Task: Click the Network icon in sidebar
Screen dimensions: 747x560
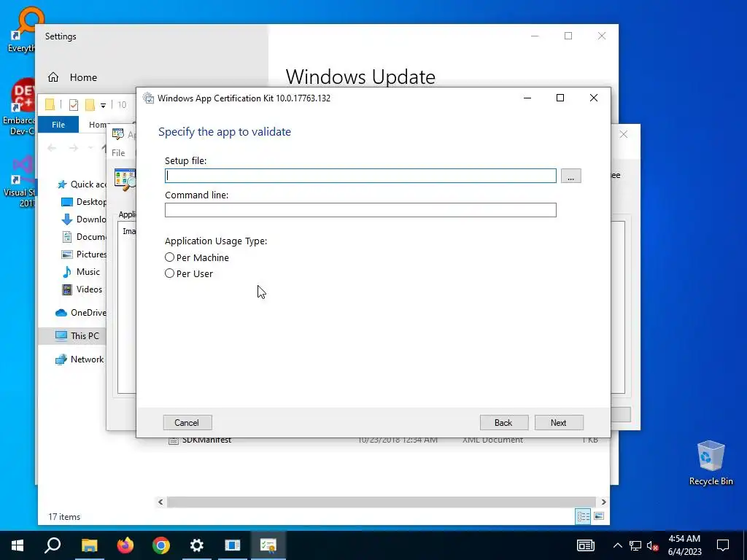Action: (x=61, y=359)
